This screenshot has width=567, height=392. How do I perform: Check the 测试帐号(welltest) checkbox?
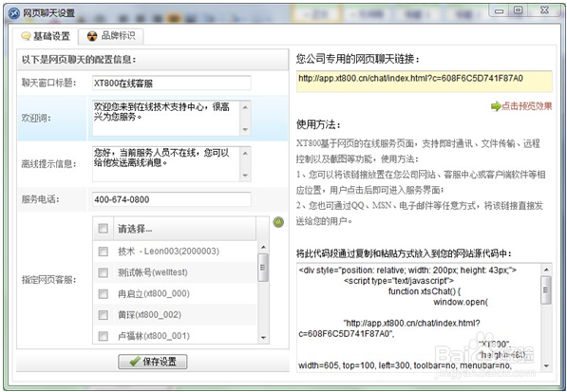pos(104,272)
